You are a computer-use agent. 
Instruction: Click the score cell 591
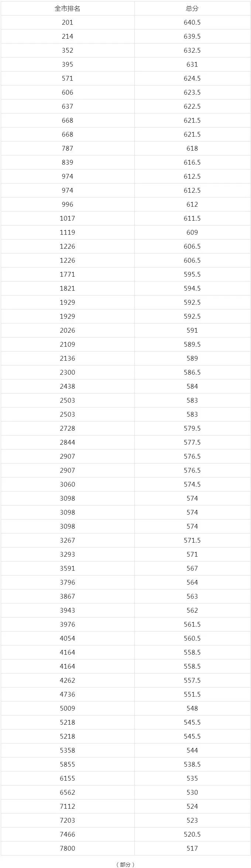tap(192, 330)
